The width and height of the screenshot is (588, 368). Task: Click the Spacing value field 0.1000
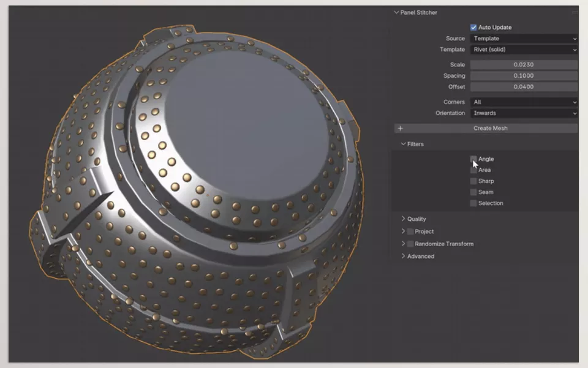click(x=524, y=76)
